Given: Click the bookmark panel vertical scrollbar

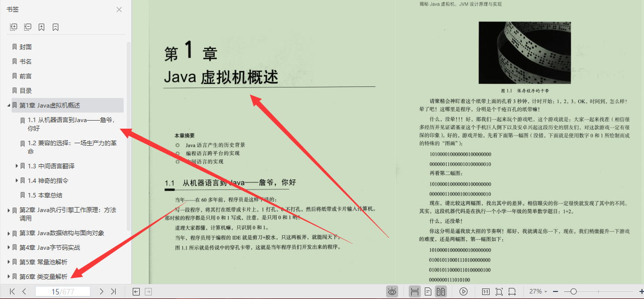Looking at the screenshot, I should (129, 136).
